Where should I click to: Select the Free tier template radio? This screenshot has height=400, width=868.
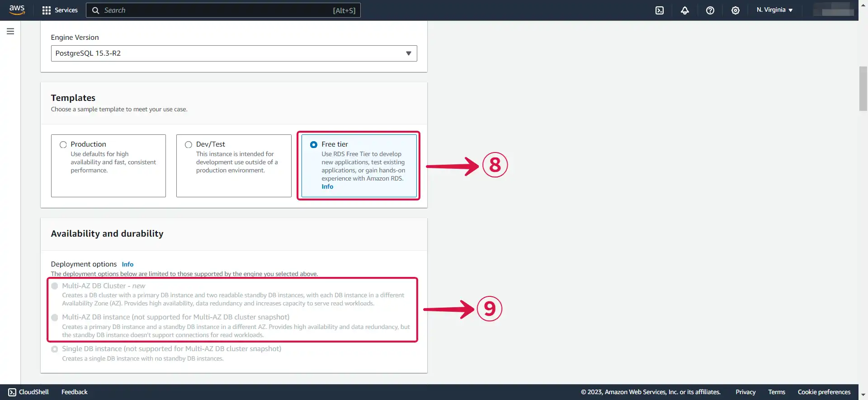tap(314, 145)
